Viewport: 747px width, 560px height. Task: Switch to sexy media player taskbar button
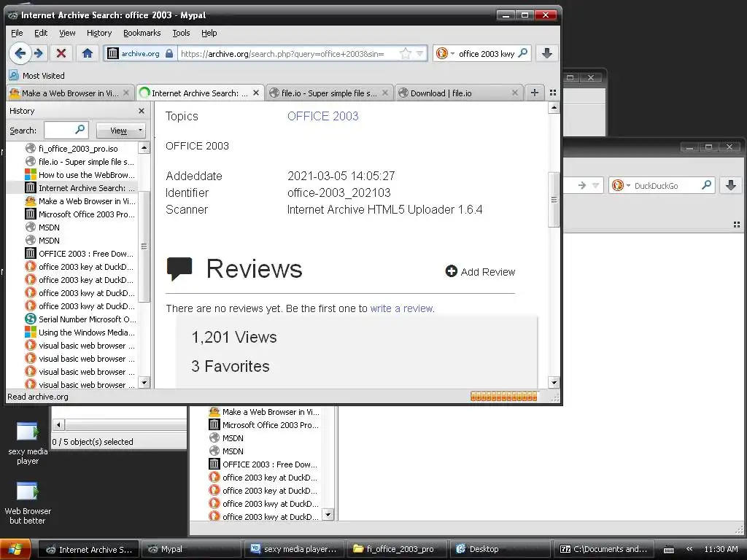295,550
